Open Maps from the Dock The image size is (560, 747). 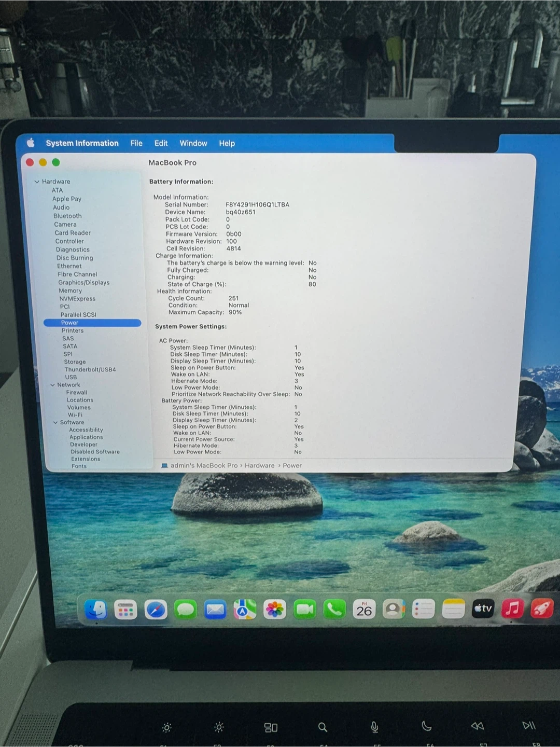coord(245,610)
